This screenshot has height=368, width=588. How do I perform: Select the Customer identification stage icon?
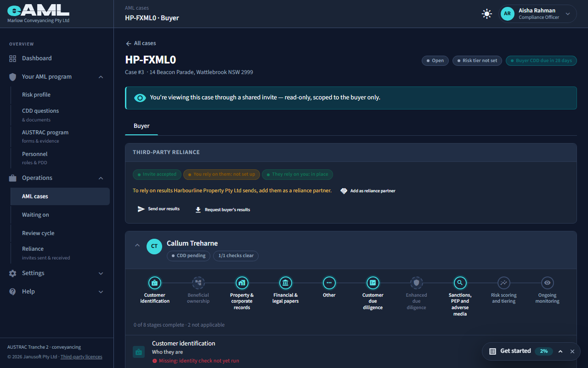coord(154,282)
